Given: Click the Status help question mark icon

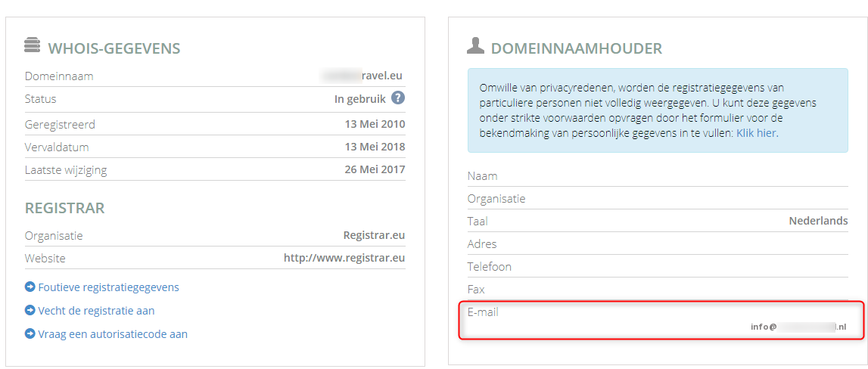Looking at the screenshot, I should click(398, 98).
